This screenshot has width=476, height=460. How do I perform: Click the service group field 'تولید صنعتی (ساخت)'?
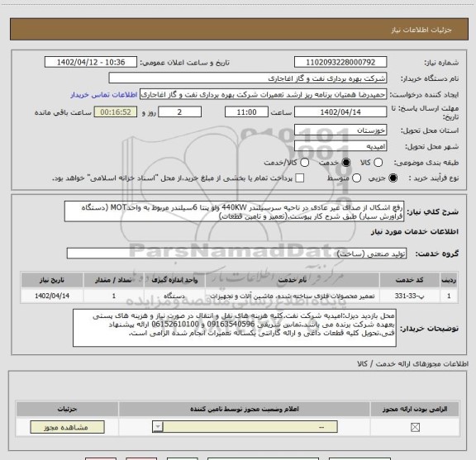(236, 254)
